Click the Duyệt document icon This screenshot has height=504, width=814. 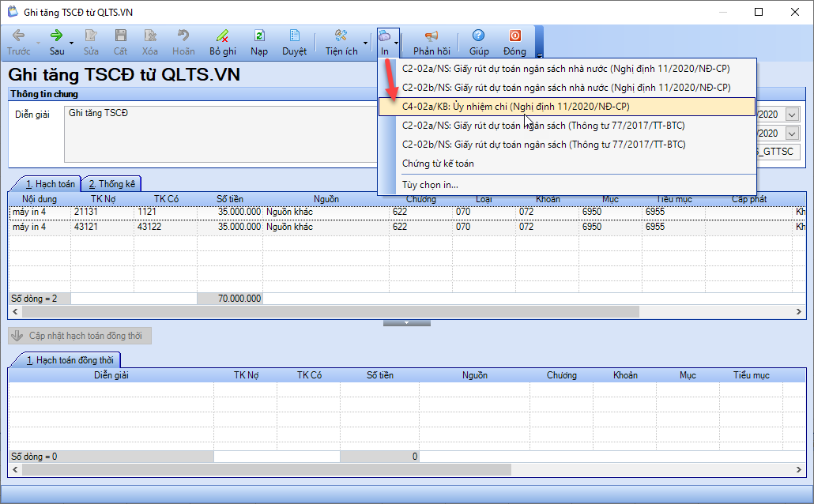pyautogui.click(x=294, y=36)
